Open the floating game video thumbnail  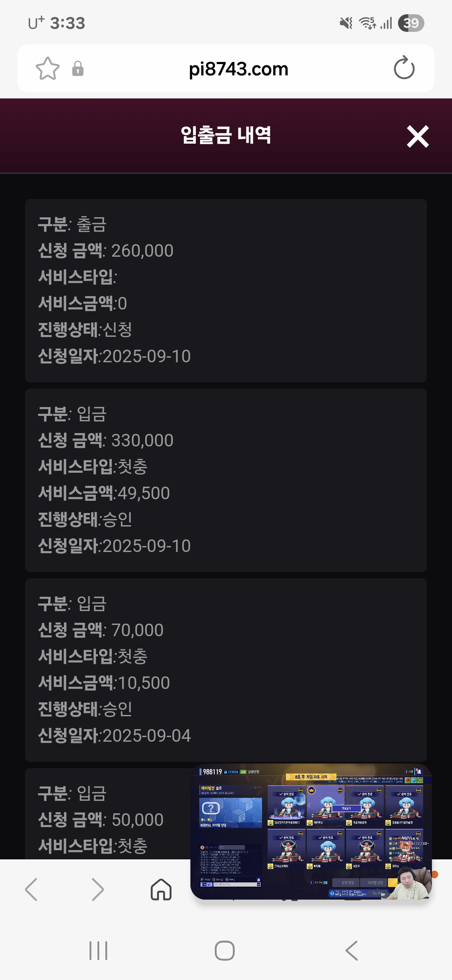pyautogui.click(x=311, y=831)
